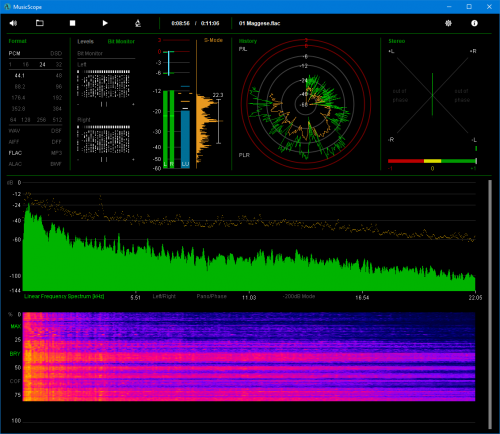Click the P/L label by the radar
The width and height of the screenshot is (500, 434).
[243, 49]
